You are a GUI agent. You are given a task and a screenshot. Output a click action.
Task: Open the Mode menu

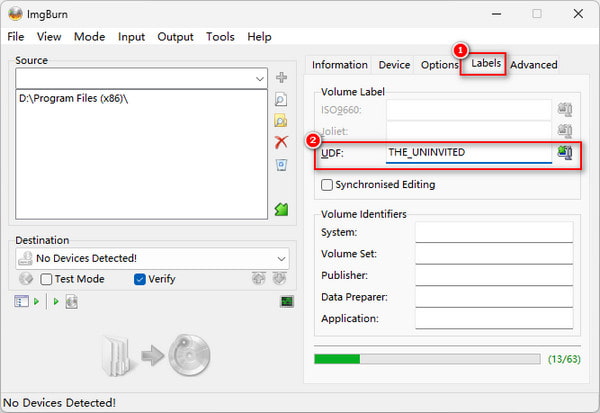[89, 37]
